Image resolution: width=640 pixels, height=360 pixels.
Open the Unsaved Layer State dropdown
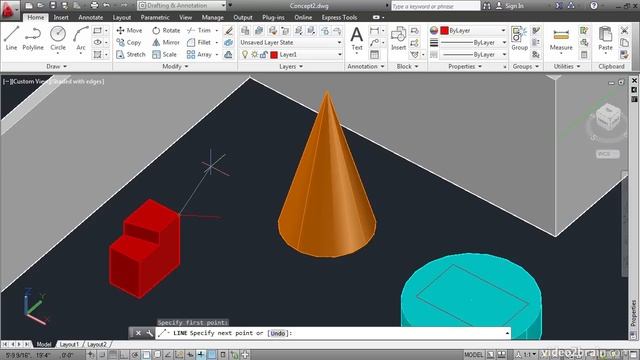click(x=291, y=42)
